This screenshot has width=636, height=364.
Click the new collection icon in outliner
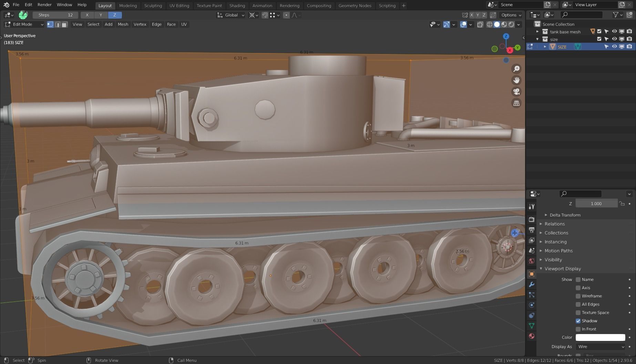pos(629,15)
